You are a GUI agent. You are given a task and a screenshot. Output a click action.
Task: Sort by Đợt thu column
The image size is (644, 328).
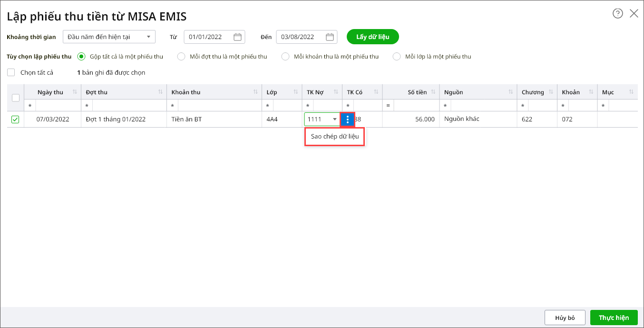(160, 92)
